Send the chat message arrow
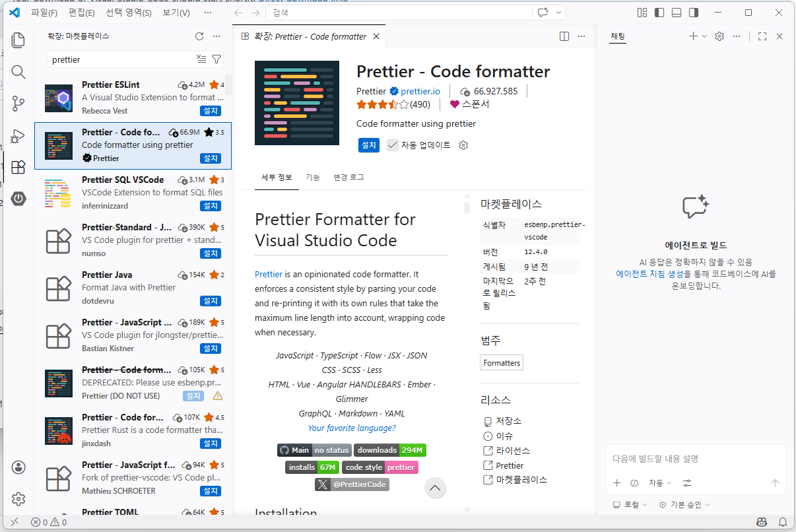 pos(776,483)
